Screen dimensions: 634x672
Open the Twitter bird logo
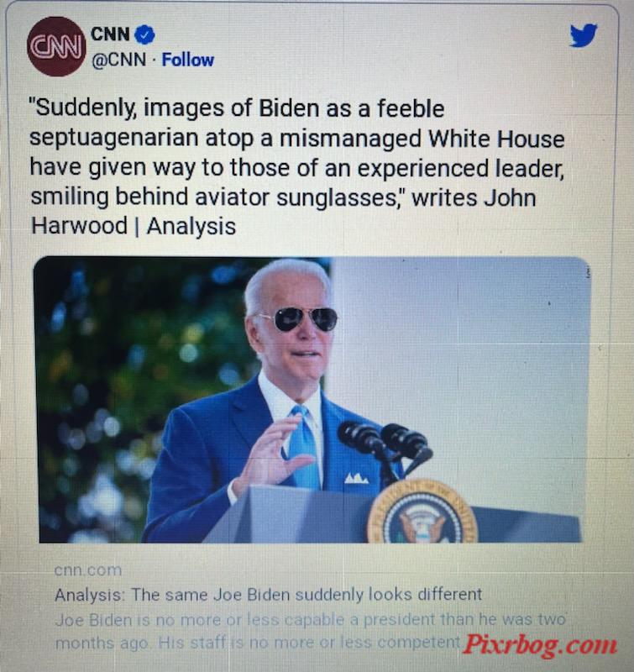click(x=583, y=35)
